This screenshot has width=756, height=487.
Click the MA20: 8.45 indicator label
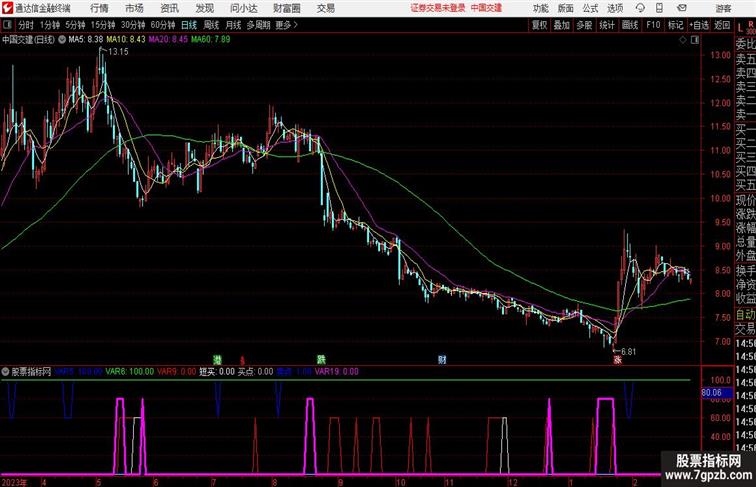tap(168, 40)
